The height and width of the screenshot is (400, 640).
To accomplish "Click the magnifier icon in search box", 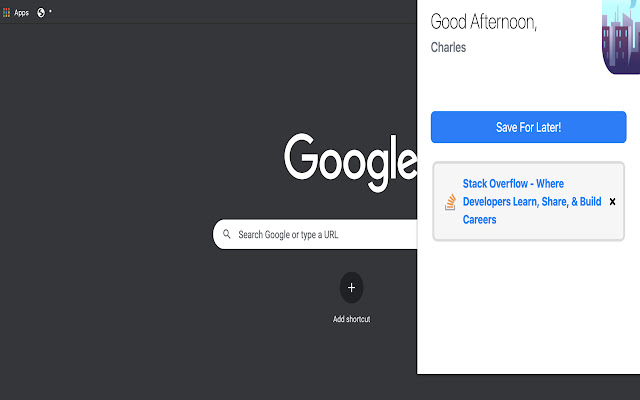I will [x=227, y=234].
